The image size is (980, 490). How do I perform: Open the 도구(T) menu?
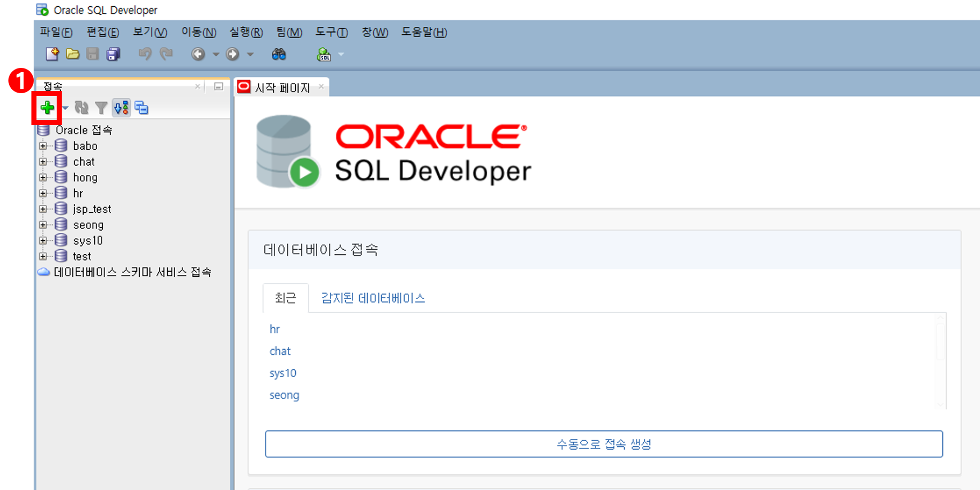click(332, 32)
